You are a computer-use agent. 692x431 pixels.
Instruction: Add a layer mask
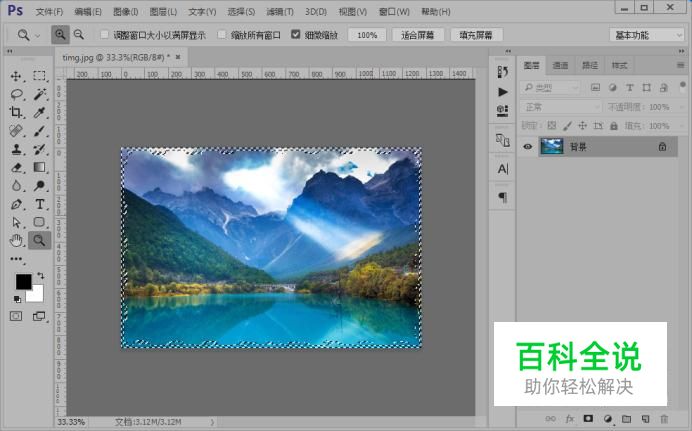(588, 418)
